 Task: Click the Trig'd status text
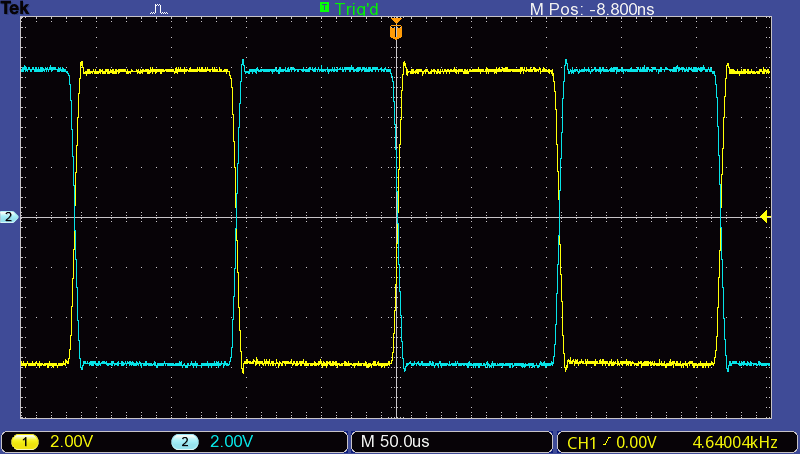point(357,8)
